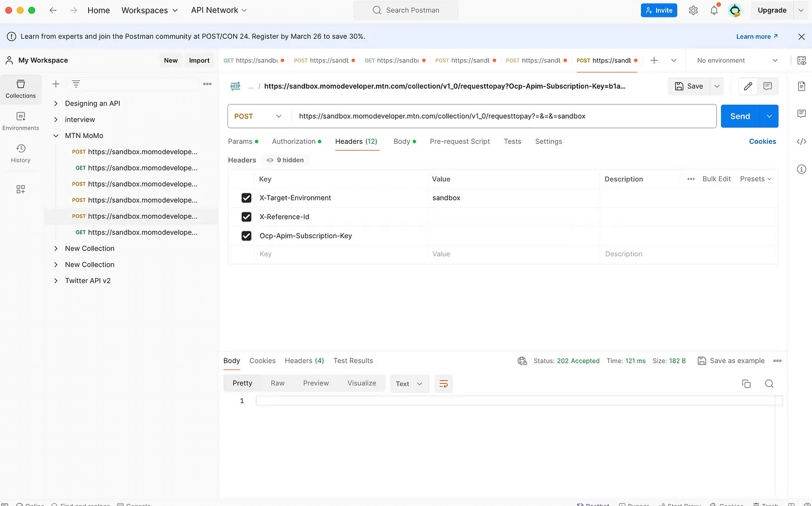Image resolution: width=812 pixels, height=506 pixels.
Task: Click the network globe icon beside response status
Action: (x=522, y=361)
